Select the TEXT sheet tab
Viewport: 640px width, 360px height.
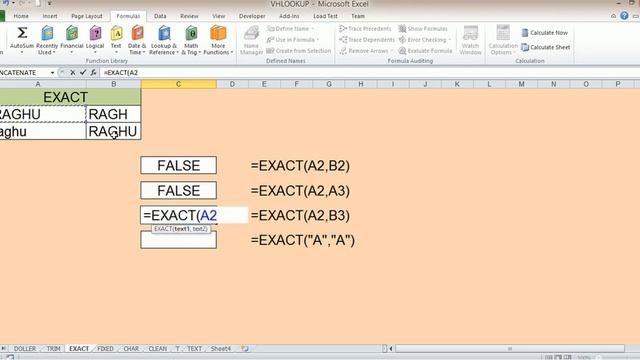coord(194,349)
